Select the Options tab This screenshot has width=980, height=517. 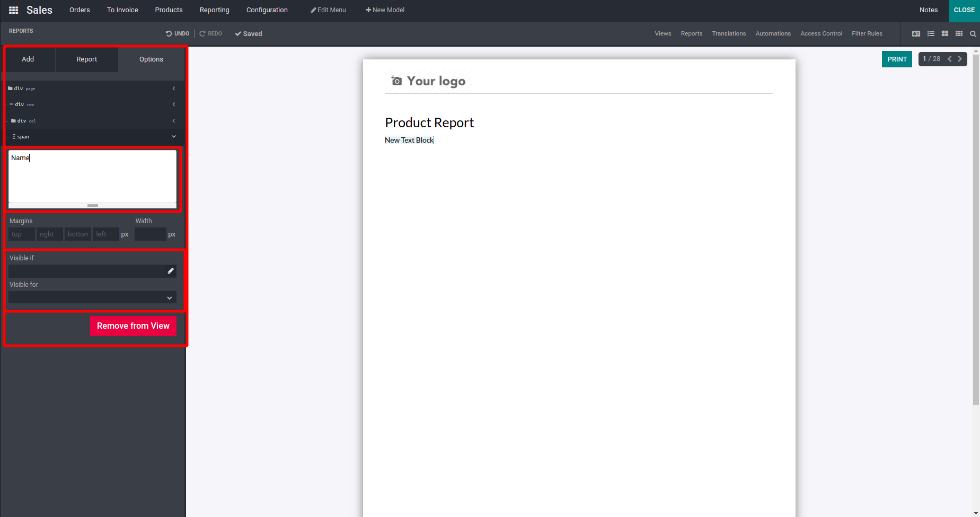click(x=152, y=59)
